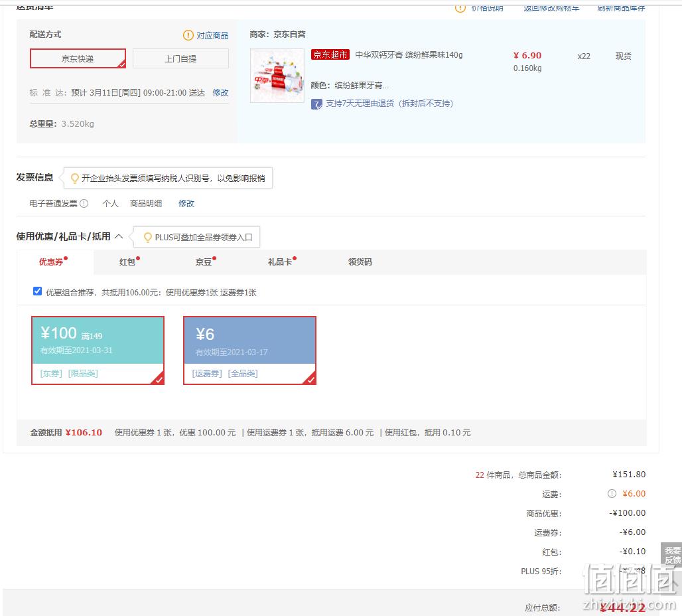The width and height of the screenshot is (682, 616).
Task: Click PLUS可叠加全品券领券入口 link
Action: pos(204,237)
